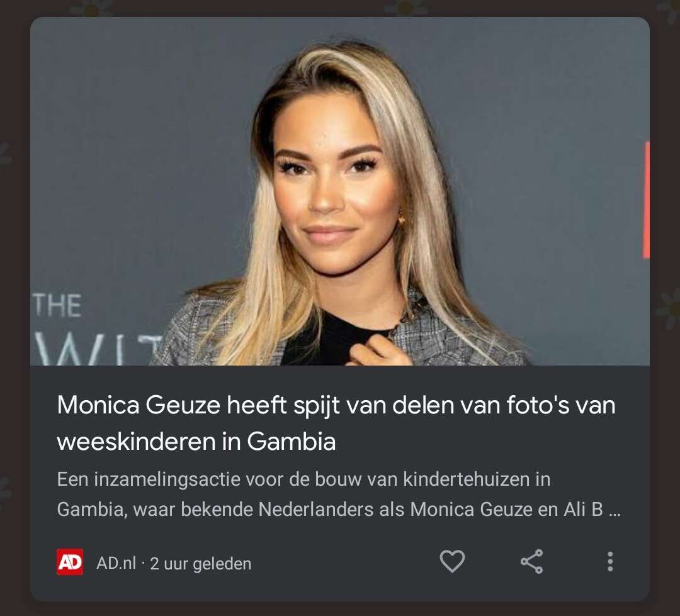Screen dimensions: 680x616
Task: Open the article photo thumbnail
Action: tap(340, 191)
